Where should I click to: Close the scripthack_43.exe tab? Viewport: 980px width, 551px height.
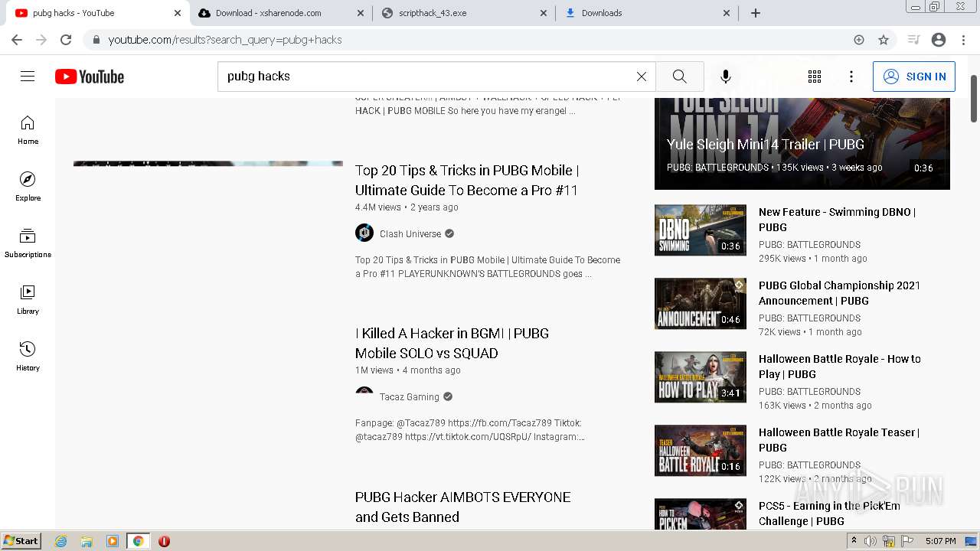tap(544, 13)
